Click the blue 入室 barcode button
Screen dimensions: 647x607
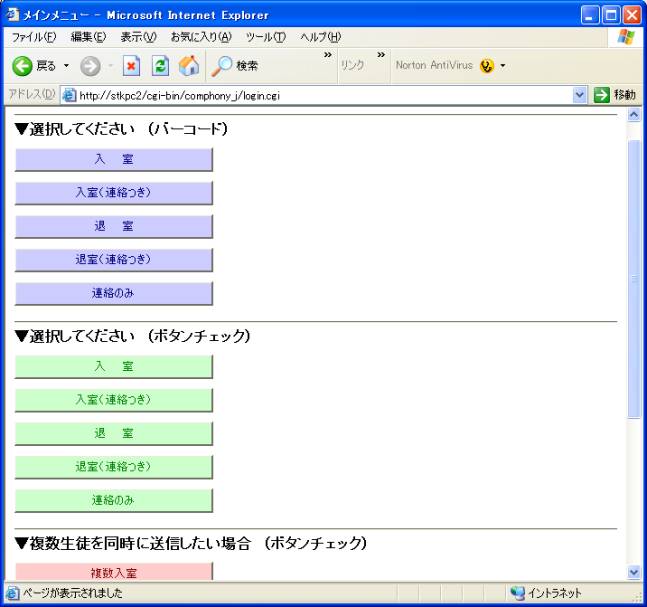click(114, 160)
